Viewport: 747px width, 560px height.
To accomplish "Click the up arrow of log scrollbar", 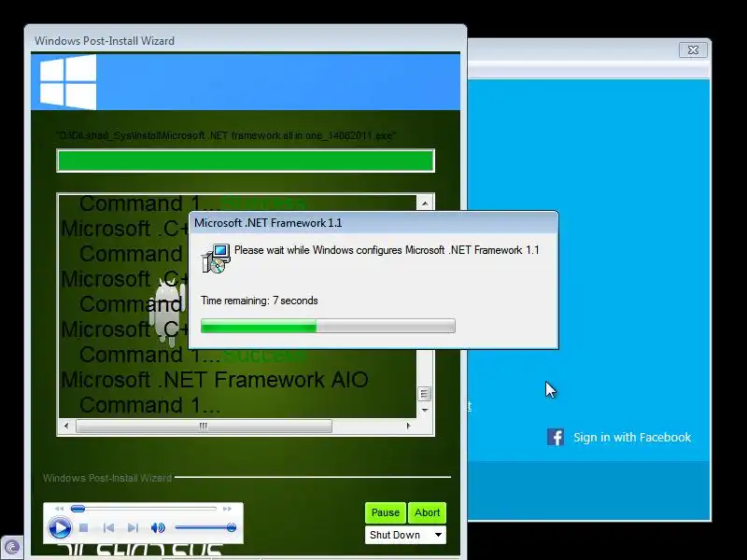I will point(425,203).
